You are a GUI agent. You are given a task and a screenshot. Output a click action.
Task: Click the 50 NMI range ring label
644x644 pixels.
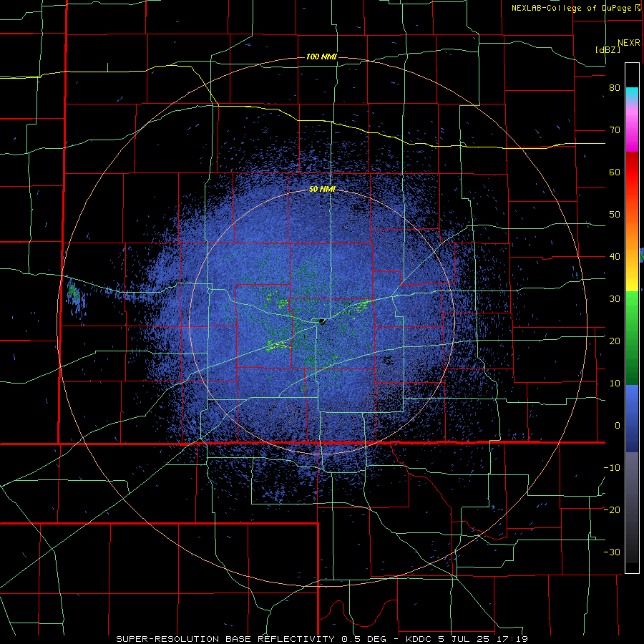322,190
